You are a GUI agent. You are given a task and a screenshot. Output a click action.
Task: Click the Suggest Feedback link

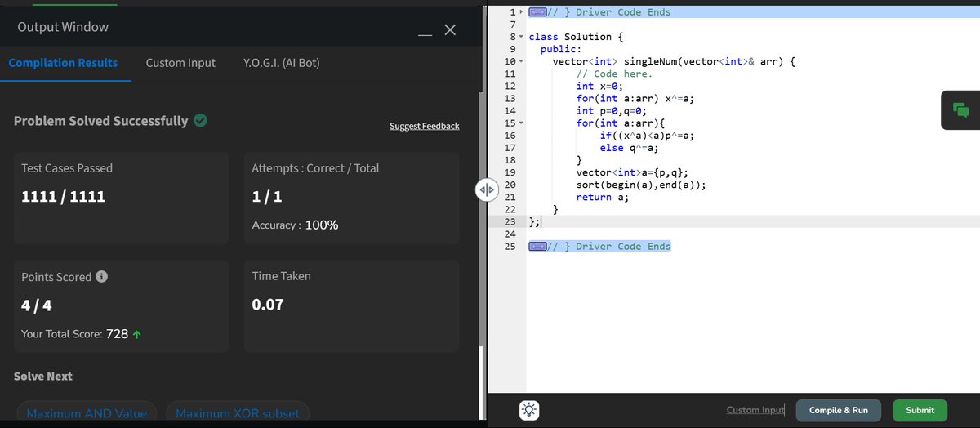(425, 126)
